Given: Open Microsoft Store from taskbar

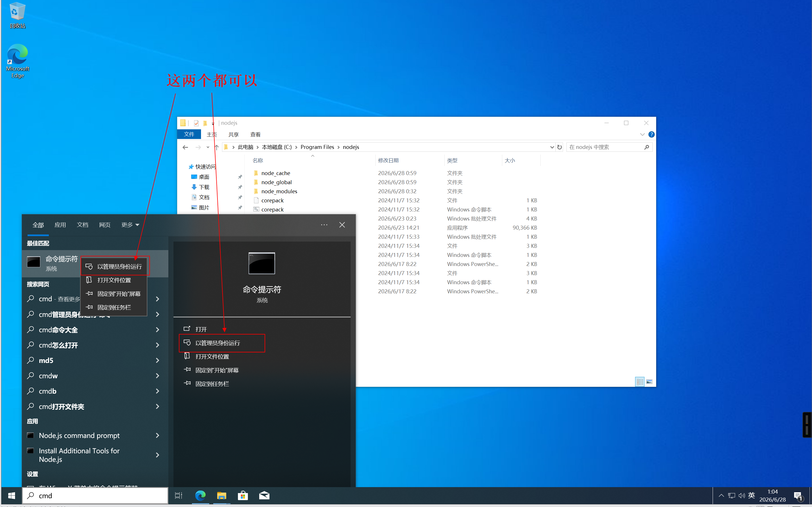Looking at the screenshot, I should pos(243,496).
